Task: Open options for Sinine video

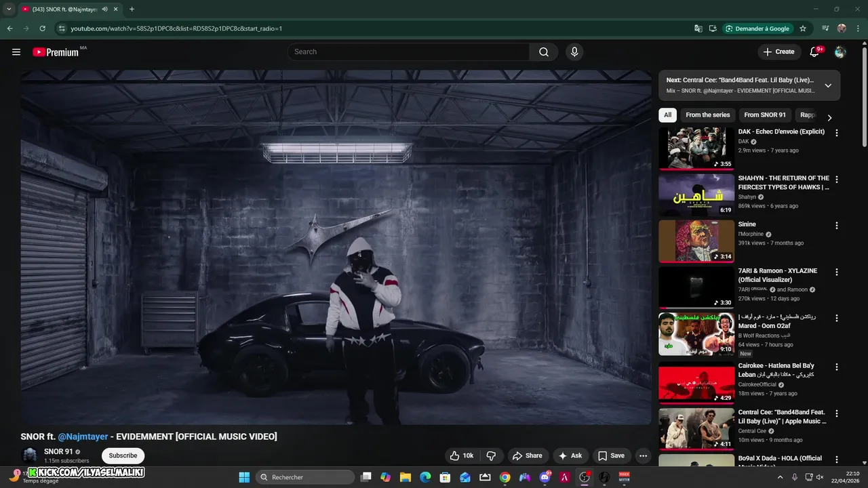Action: click(837, 225)
